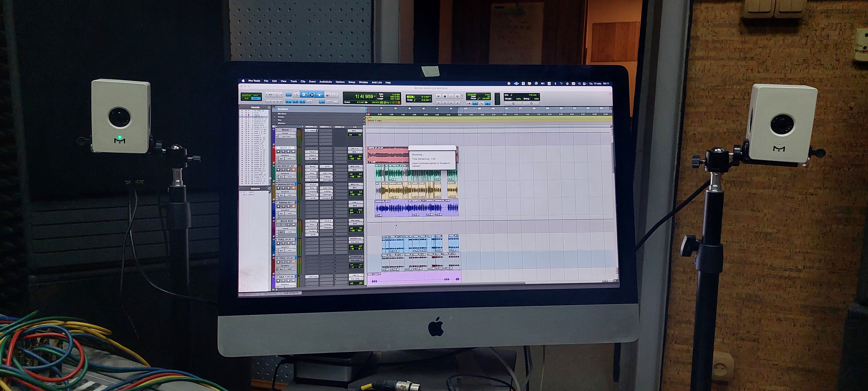Click the macOS Spotlight search icon
Image resolution: width=868 pixels, height=391 pixels.
pos(579,83)
